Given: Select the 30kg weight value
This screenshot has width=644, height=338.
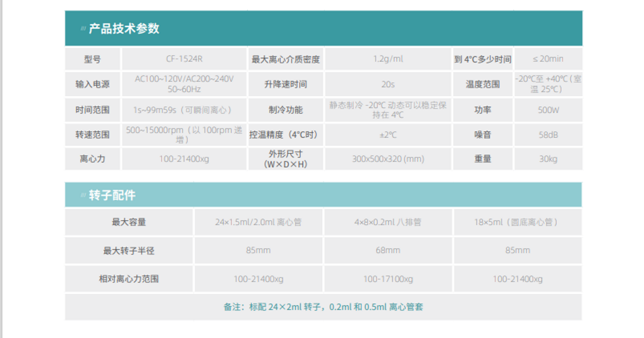Looking at the screenshot, I should point(548,159).
